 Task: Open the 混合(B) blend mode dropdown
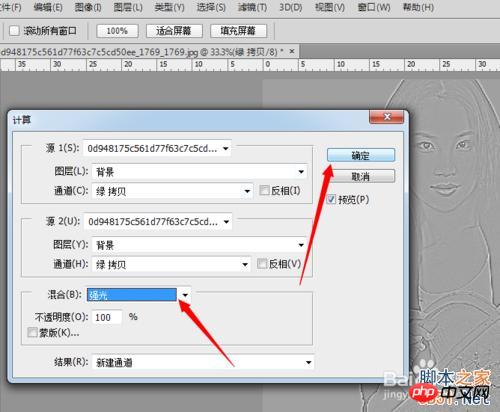tap(139, 295)
